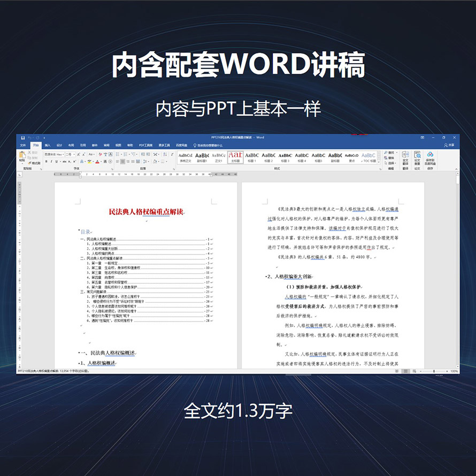Toggle Show paragraph marks
The height and width of the screenshot is (476, 476).
(172, 155)
